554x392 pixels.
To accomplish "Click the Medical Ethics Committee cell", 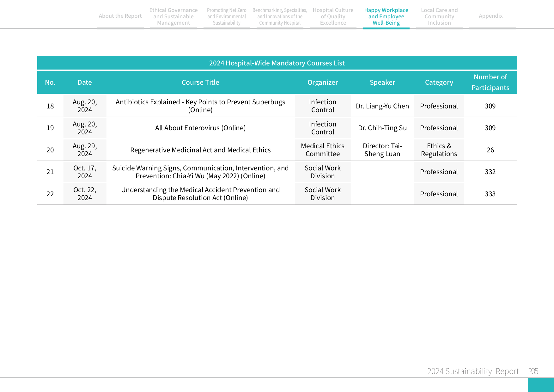I will [323, 150].
